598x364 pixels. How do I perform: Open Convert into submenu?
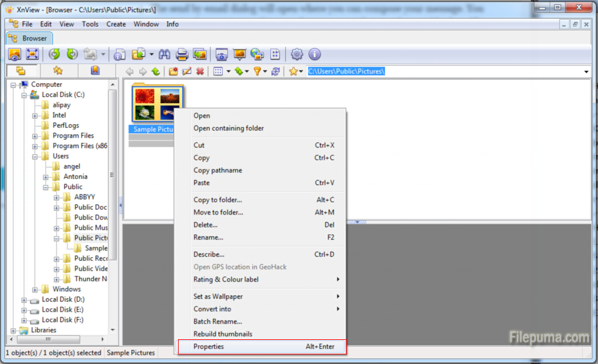coord(212,309)
